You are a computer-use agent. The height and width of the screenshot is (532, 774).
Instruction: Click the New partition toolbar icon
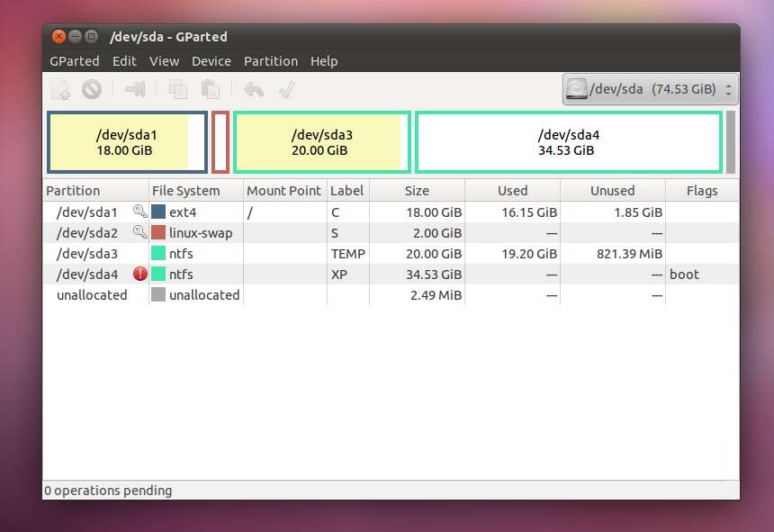click(60, 89)
